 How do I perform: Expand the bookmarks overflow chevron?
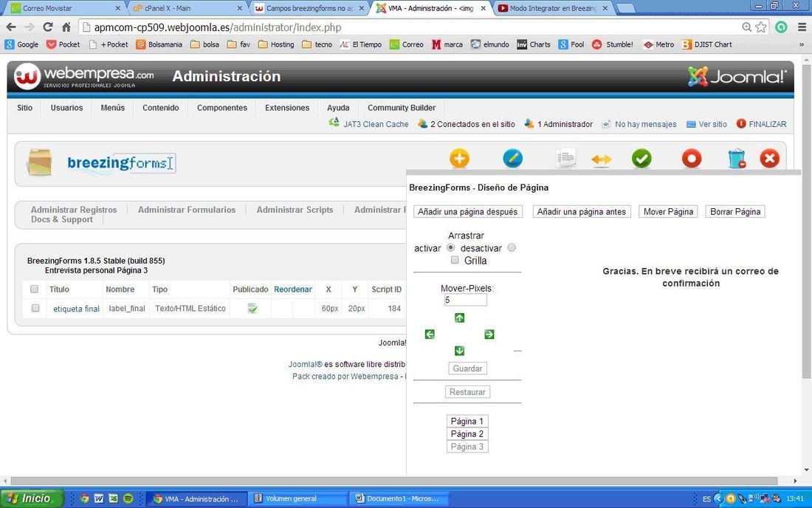point(801,44)
